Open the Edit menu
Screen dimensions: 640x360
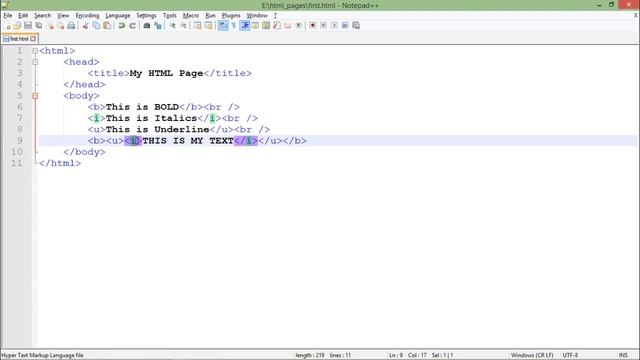tap(23, 16)
